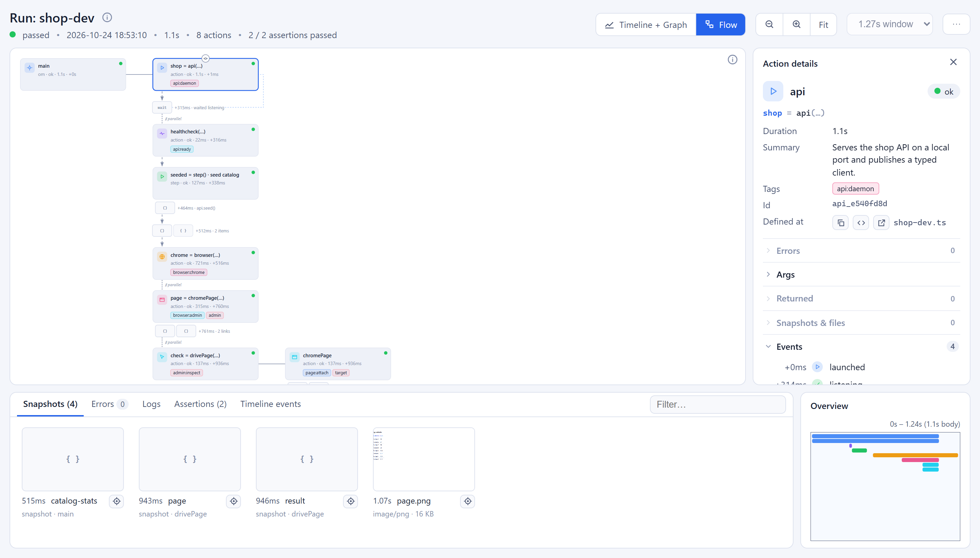Screen dimensions: 980x558
Task: Locate page.png snapshot target icon
Action: point(468,501)
